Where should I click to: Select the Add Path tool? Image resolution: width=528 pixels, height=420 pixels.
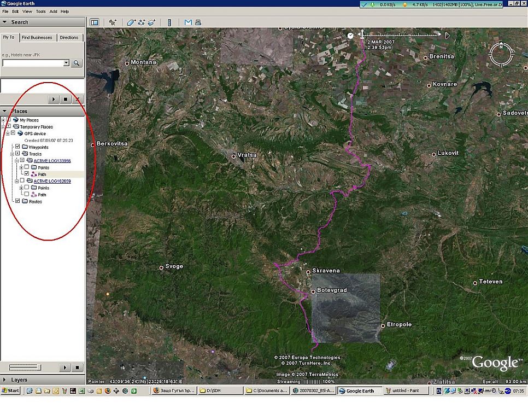pos(142,22)
